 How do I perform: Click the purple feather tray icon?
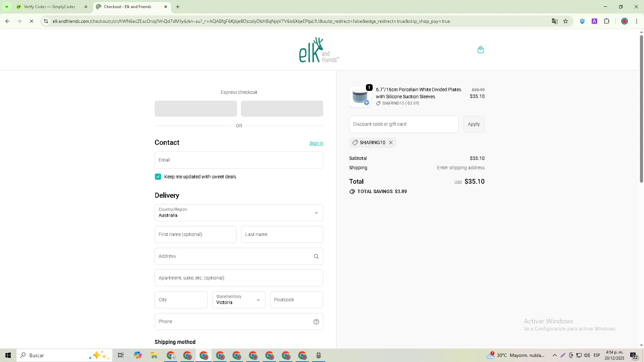[x=563, y=356]
